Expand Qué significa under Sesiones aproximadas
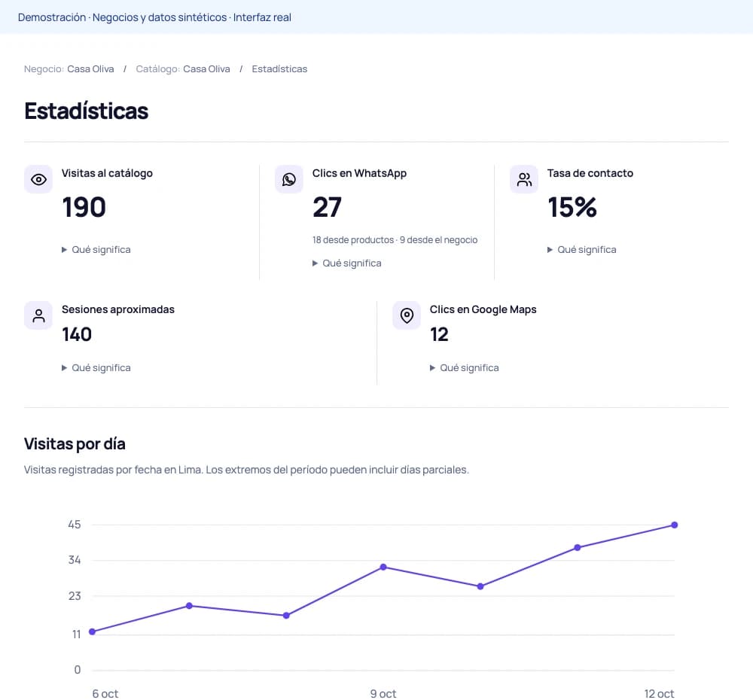 click(x=96, y=368)
